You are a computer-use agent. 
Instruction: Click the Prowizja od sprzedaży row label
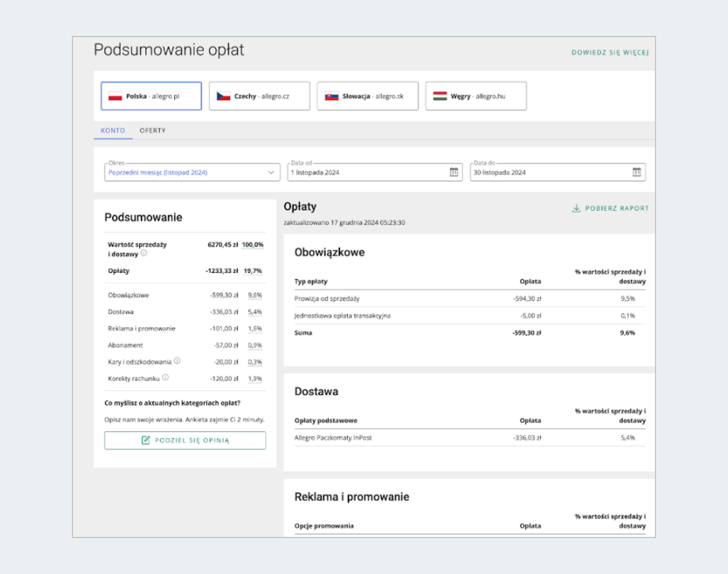point(326,299)
